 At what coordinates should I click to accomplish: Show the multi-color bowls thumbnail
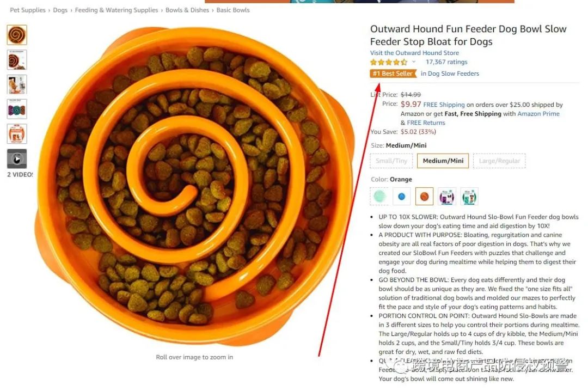coord(17,109)
